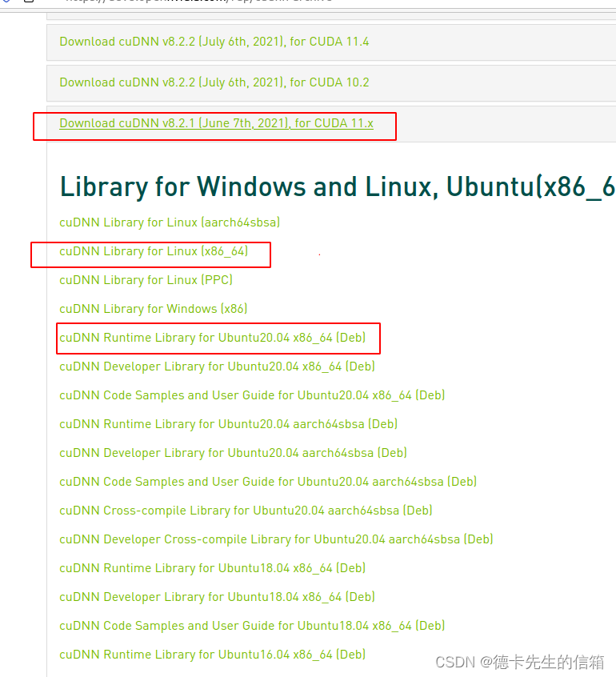Get Code Samples and User Guide Ubuntu18.04 x86_64
616x677 pixels.
252,626
